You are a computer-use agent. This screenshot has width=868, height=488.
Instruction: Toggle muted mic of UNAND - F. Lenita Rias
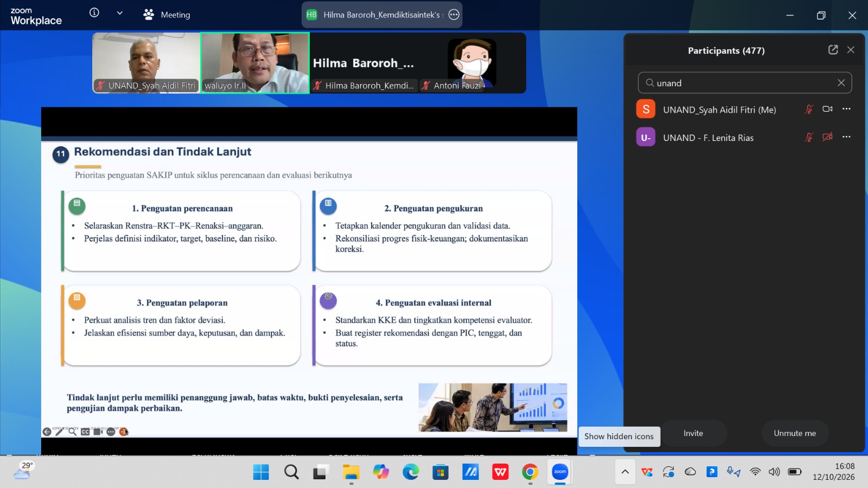click(x=809, y=137)
